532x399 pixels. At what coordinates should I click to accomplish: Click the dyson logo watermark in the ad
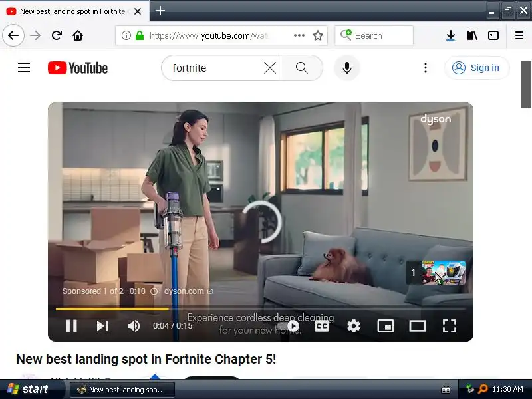[x=436, y=119]
